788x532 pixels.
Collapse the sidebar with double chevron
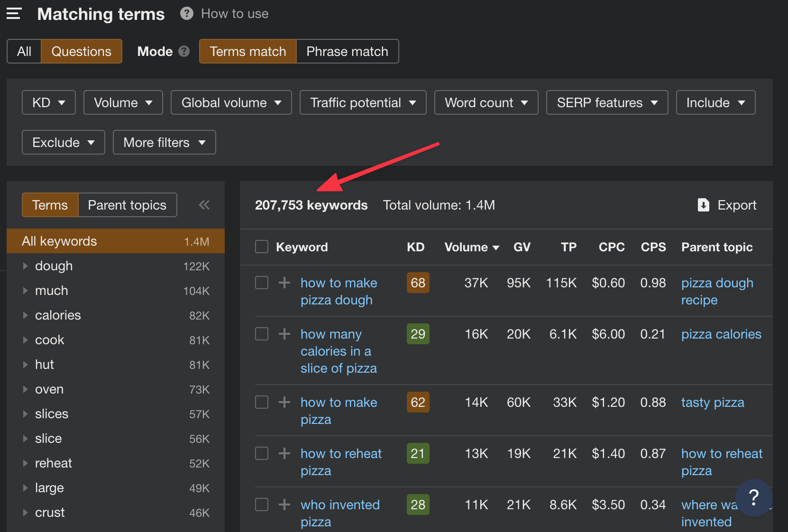coord(204,205)
